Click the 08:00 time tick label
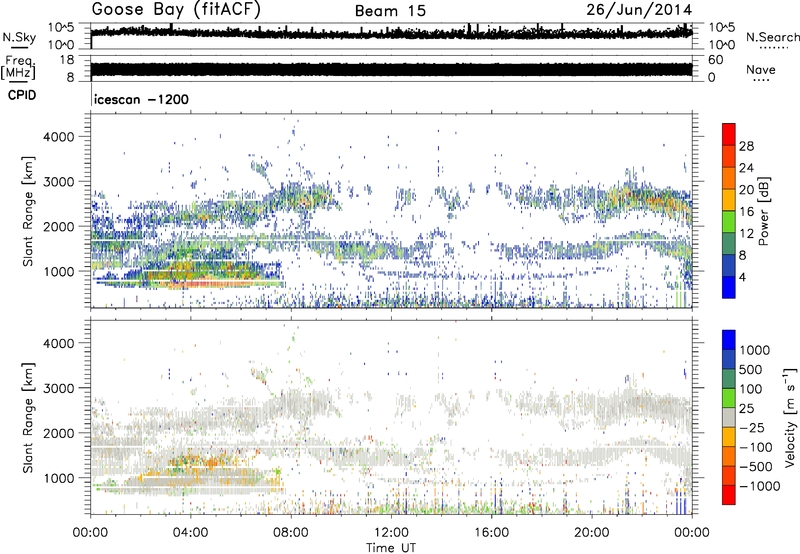The image size is (800, 554). [291, 533]
